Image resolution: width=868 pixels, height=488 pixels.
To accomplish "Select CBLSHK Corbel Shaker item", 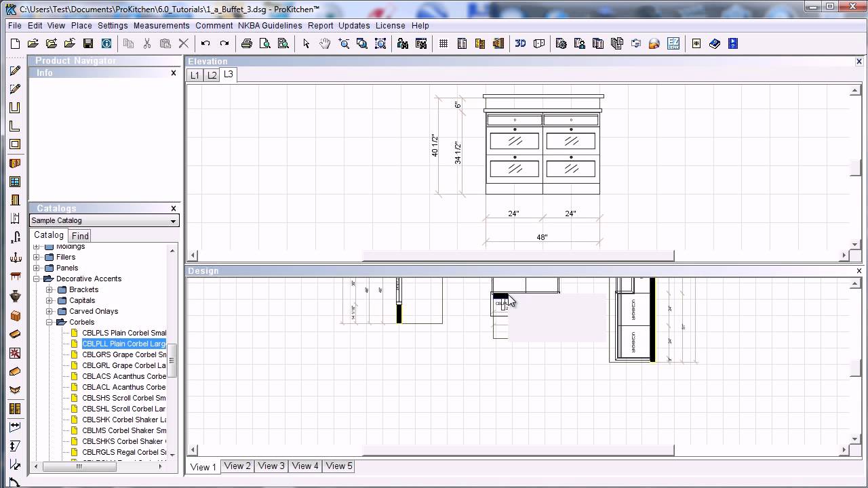I will [x=124, y=420].
